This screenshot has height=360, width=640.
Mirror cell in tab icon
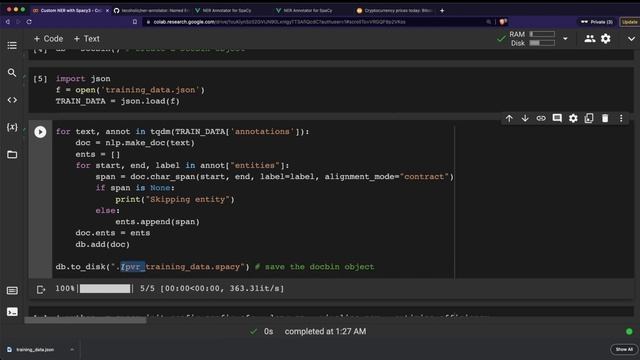tap(589, 118)
